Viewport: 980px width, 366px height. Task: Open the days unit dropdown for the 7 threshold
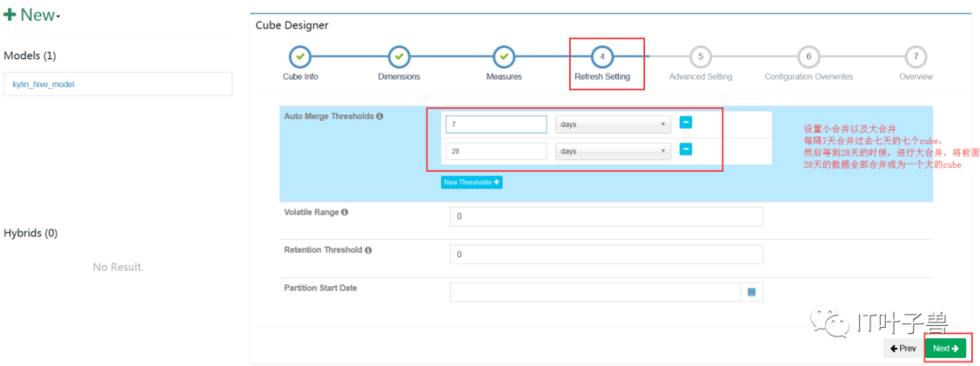[613, 124]
